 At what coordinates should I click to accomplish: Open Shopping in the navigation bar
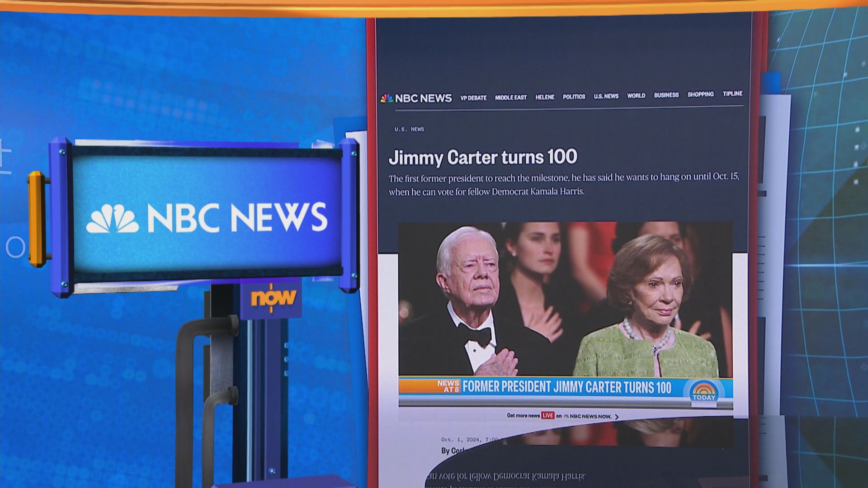tap(700, 94)
